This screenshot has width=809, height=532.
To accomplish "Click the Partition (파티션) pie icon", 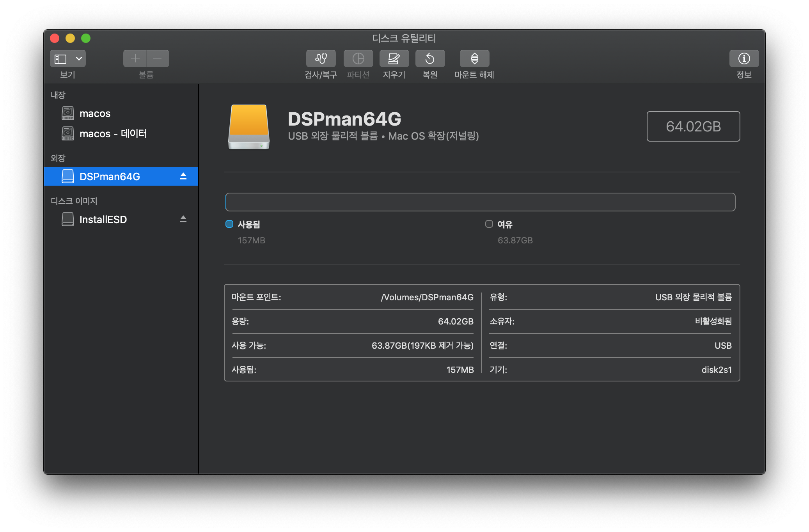I will pyautogui.click(x=358, y=59).
